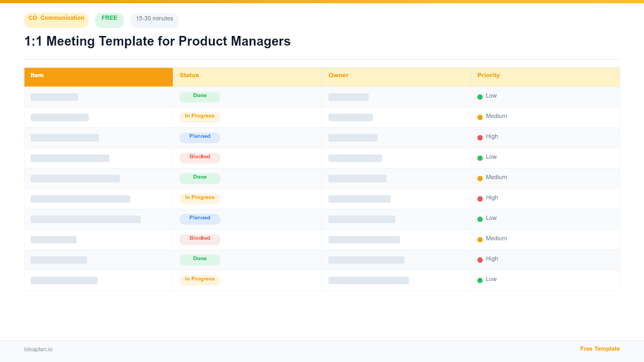This screenshot has height=362, width=644.
Task: Select the first Owner placeholder field
Action: pyautogui.click(x=348, y=97)
